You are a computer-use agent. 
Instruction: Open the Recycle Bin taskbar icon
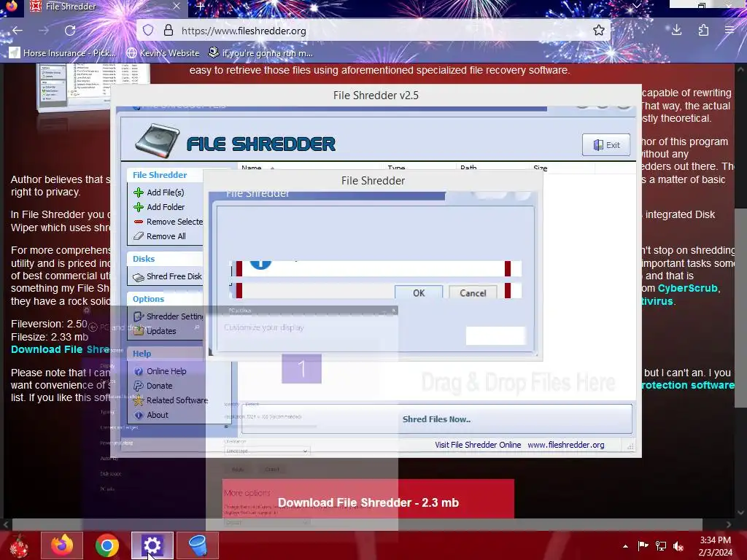coord(197,545)
